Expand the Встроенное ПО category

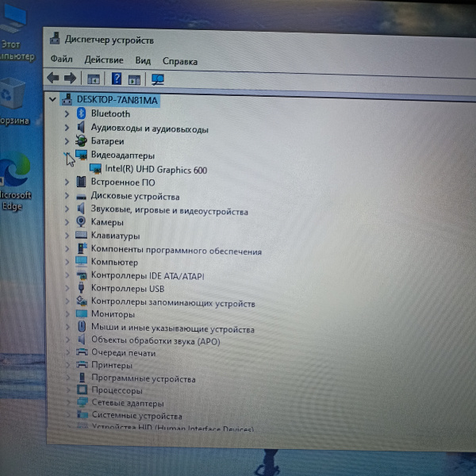click(67, 182)
